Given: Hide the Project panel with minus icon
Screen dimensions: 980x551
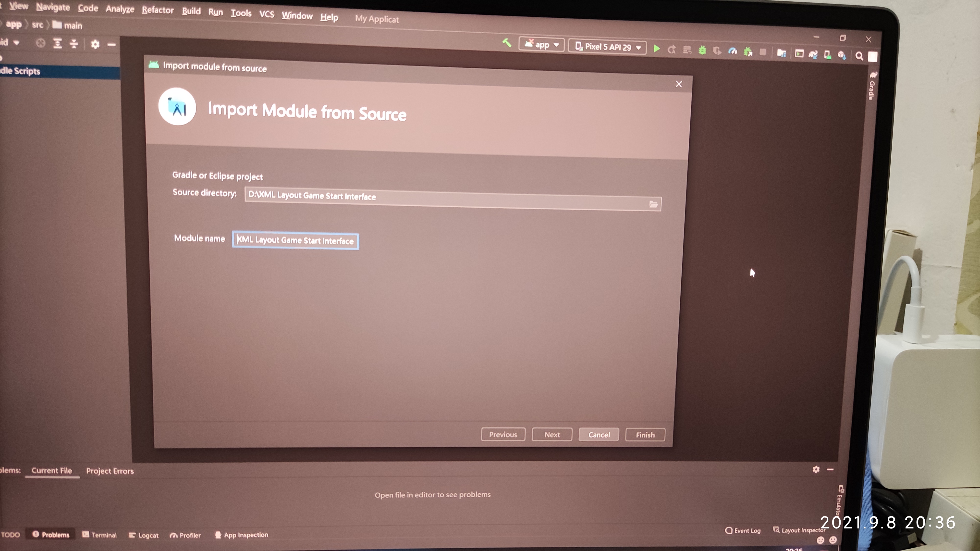Looking at the screenshot, I should coord(111,45).
